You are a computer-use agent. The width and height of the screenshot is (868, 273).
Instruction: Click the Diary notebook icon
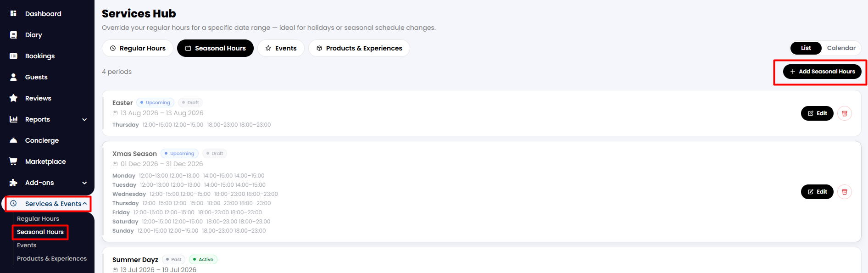pos(13,35)
